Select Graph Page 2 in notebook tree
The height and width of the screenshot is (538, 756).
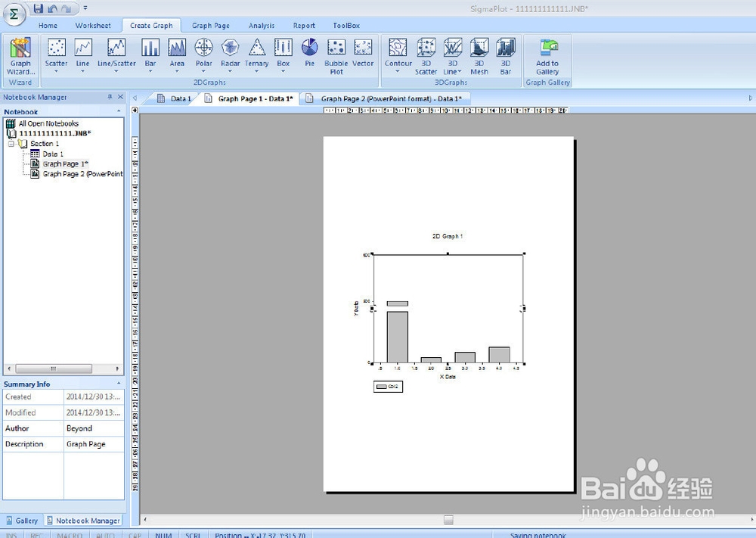tap(76, 174)
